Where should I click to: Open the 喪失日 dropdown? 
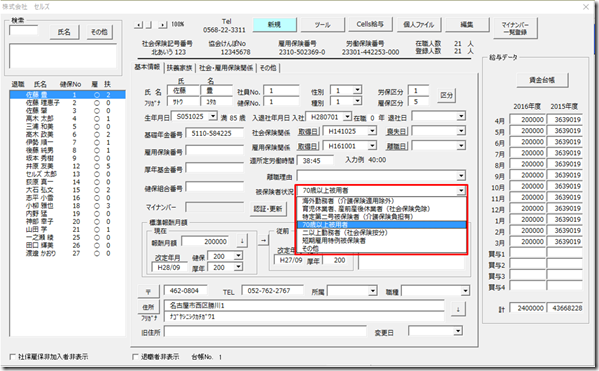[461, 131]
